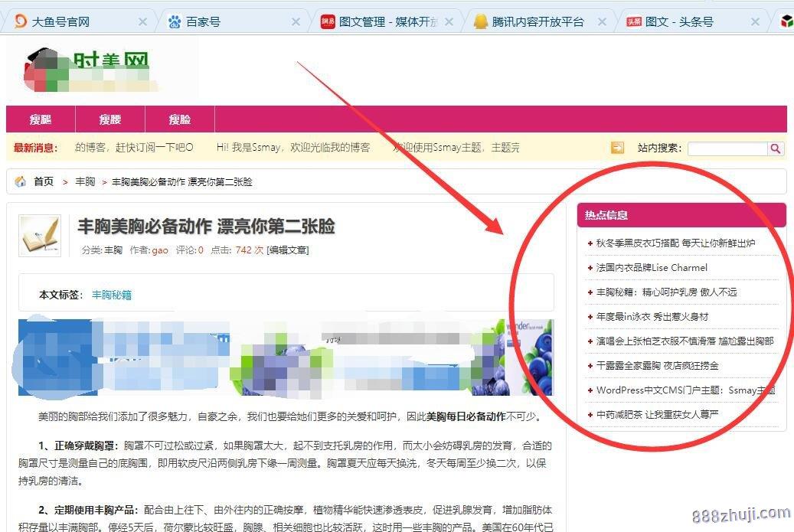Click the 编辑文章 edit link
This screenshot has width=794, height=532.
288,250
